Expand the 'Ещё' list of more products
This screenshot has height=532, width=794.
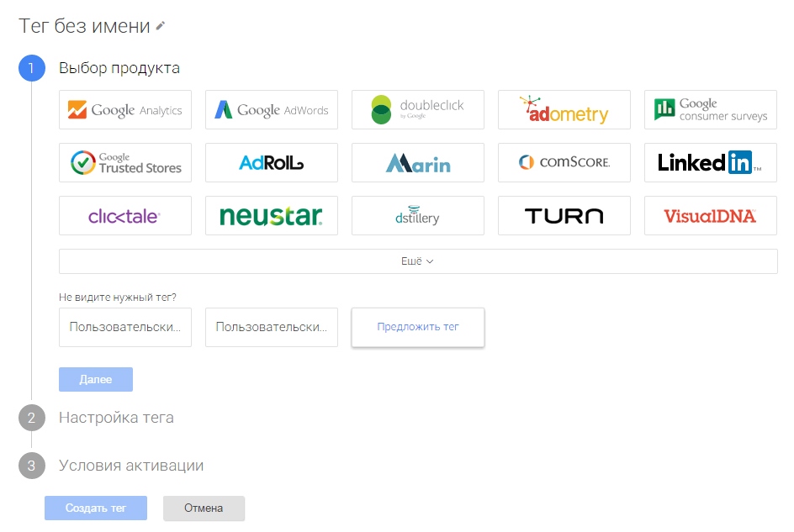(x=418, y=261)
